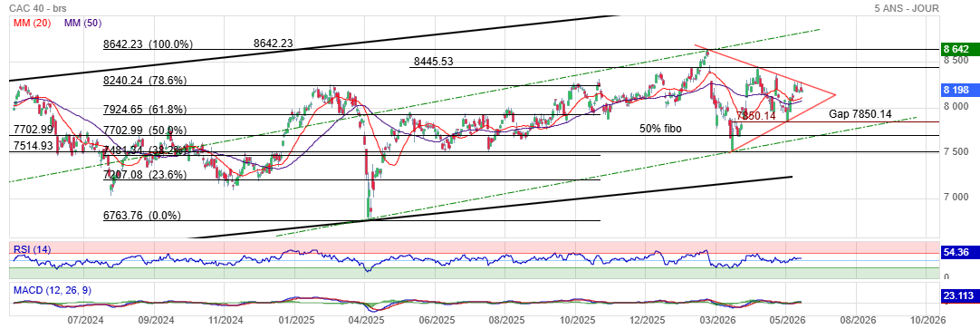980x329 pixels.
Task: Click the 7 500 price axis label
Action: pos(956,152)
